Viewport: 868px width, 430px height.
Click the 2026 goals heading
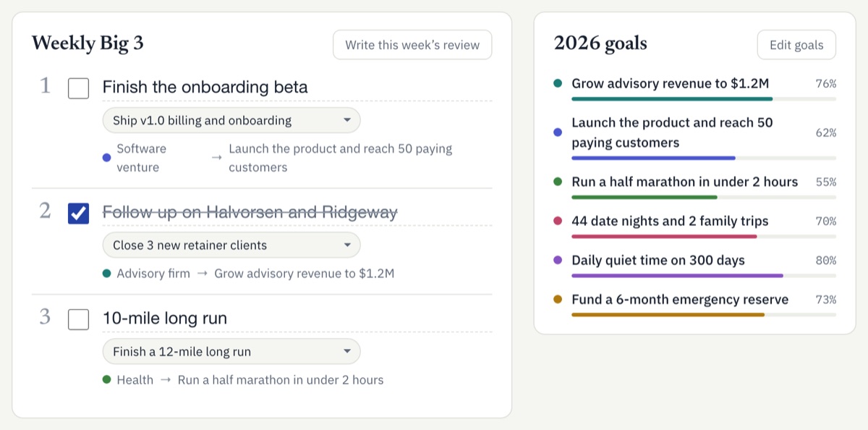point(600,43)
